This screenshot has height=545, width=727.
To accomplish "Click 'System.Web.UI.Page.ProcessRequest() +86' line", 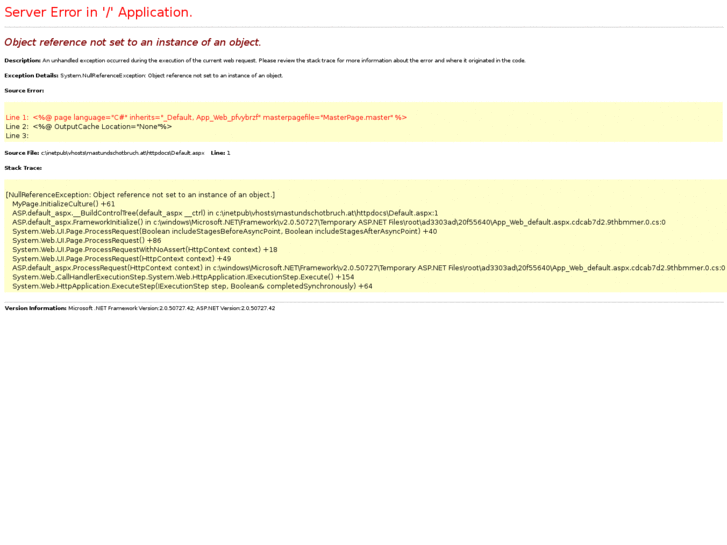I will [87, 241].
